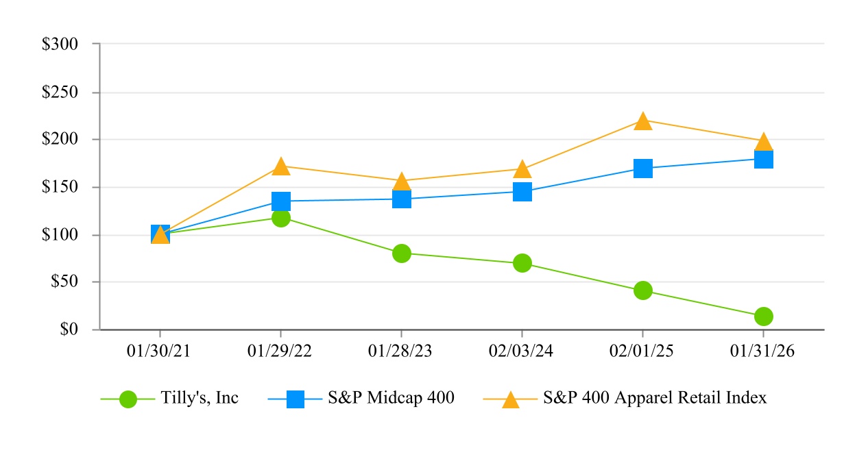Click the Tilly's, Inc legend label
The image size is (868, 459).
click(x=200, y=398)
